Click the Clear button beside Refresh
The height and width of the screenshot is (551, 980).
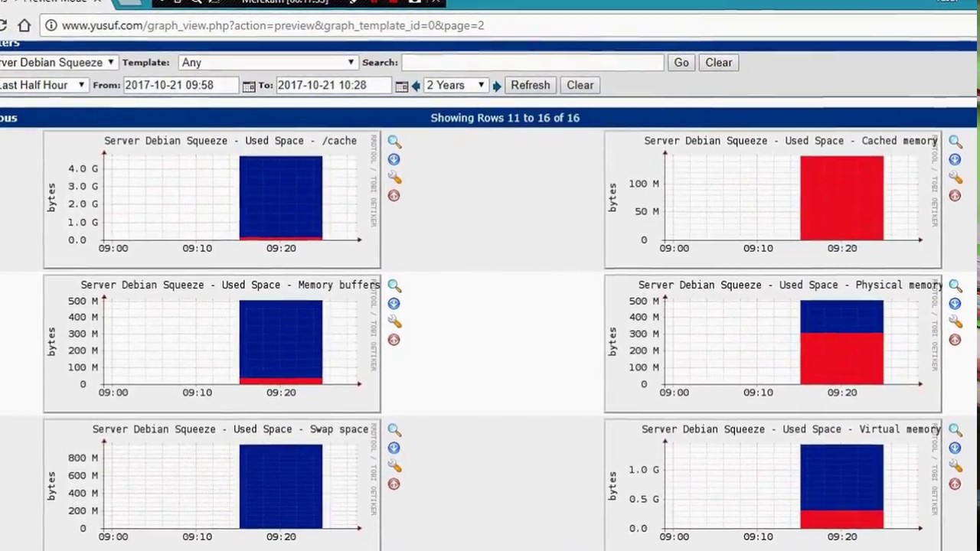click(580, 85)
